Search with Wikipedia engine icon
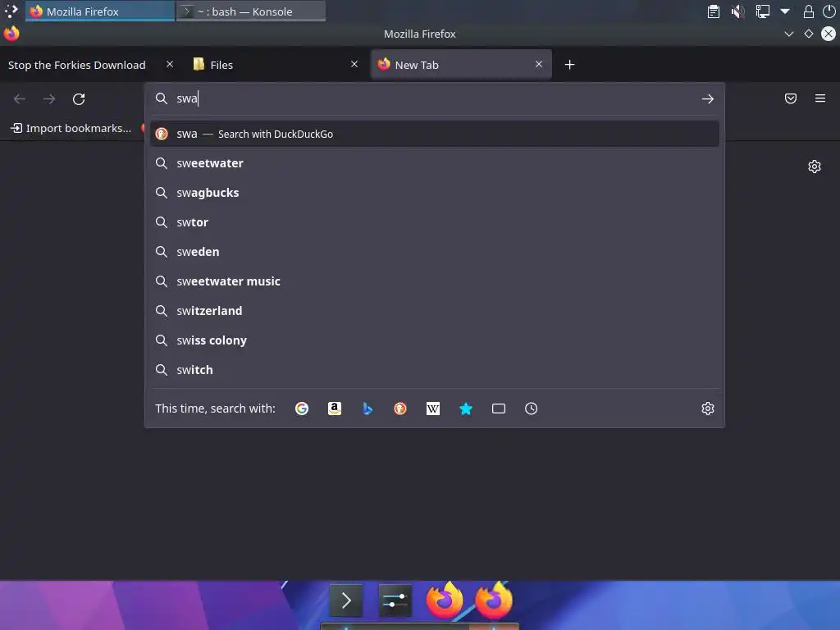Image resolution: width=840 pixels, height=630 pixels. pos(433,409)
